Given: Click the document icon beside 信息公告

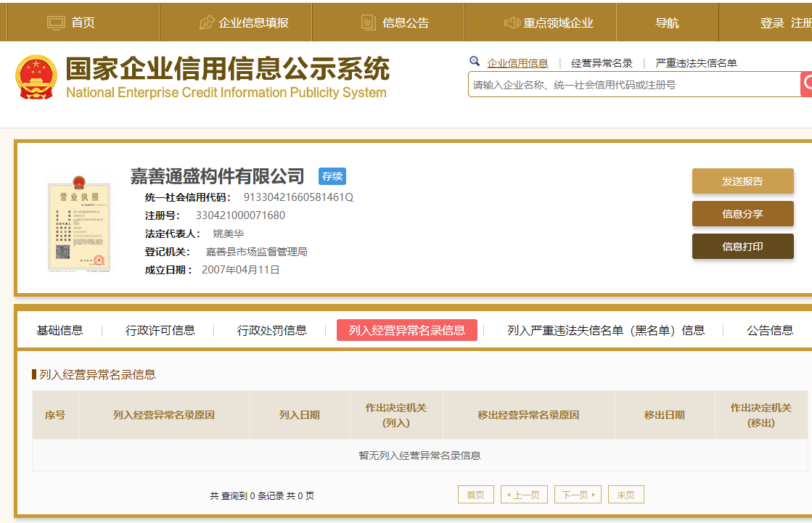Looking at the screenshot, I should (368, 22).
